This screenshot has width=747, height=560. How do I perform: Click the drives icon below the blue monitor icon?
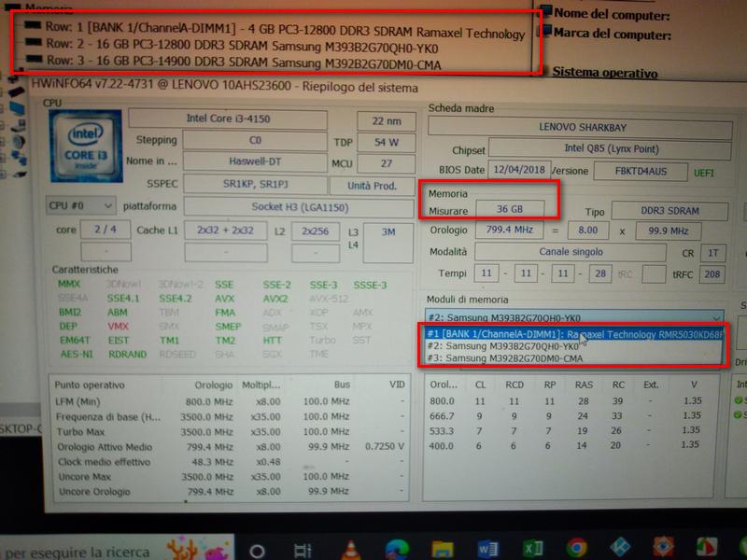18,125
